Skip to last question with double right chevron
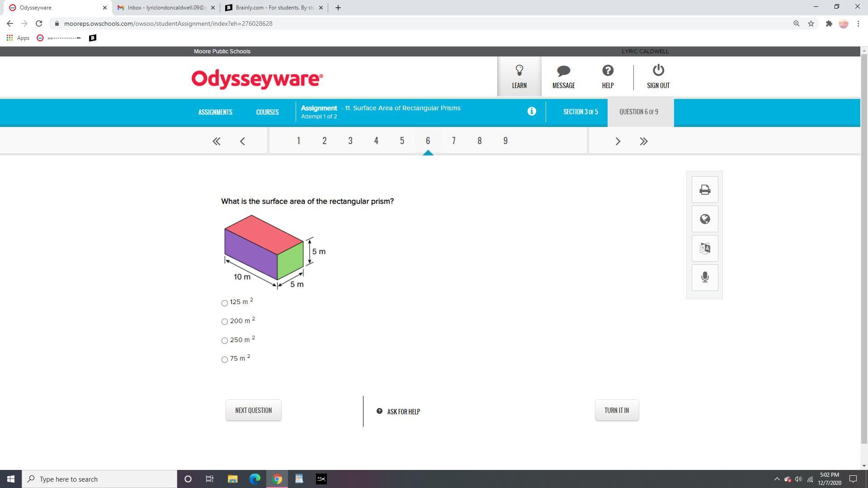 click(644, 141)
